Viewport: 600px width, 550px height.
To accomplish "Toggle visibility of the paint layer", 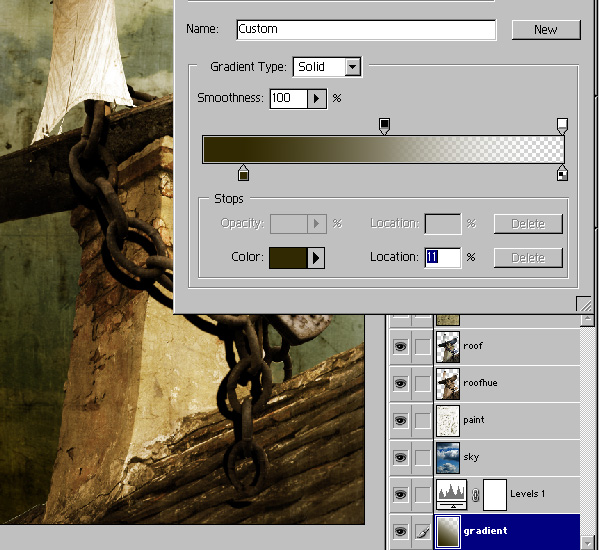I will coord(400,420).
